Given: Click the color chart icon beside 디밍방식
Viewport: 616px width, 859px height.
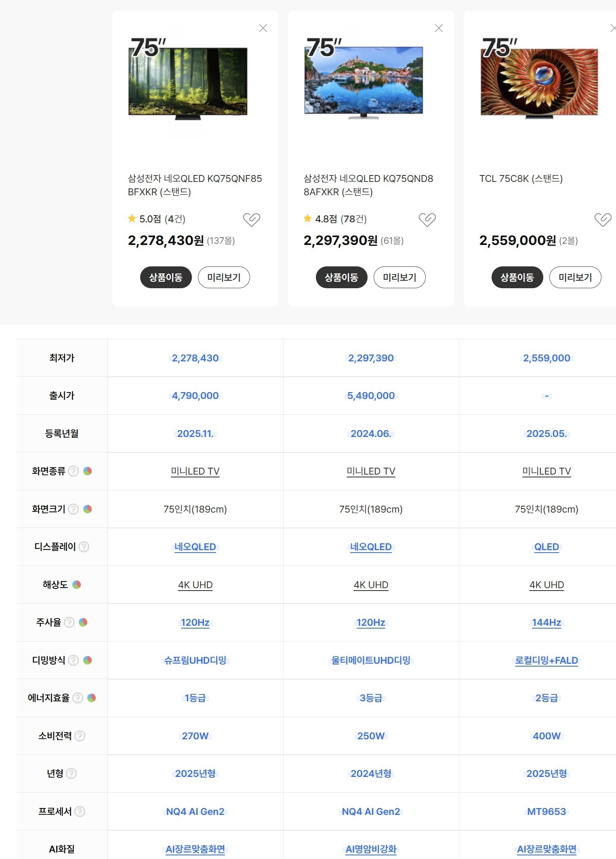Looking at the screenshot, I should pyautogui.click(x=87, y=660).
